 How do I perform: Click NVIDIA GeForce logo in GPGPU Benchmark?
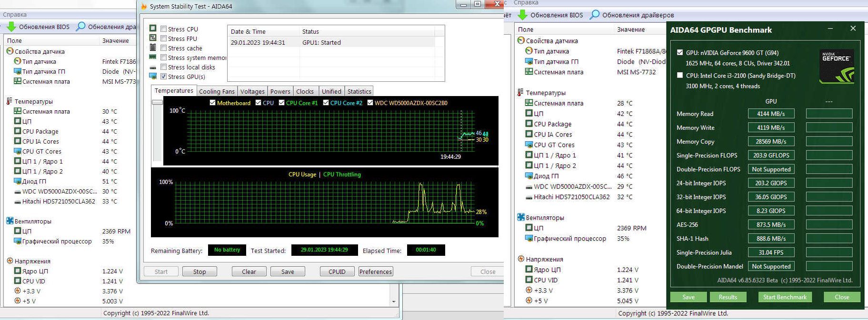[837, 67]
